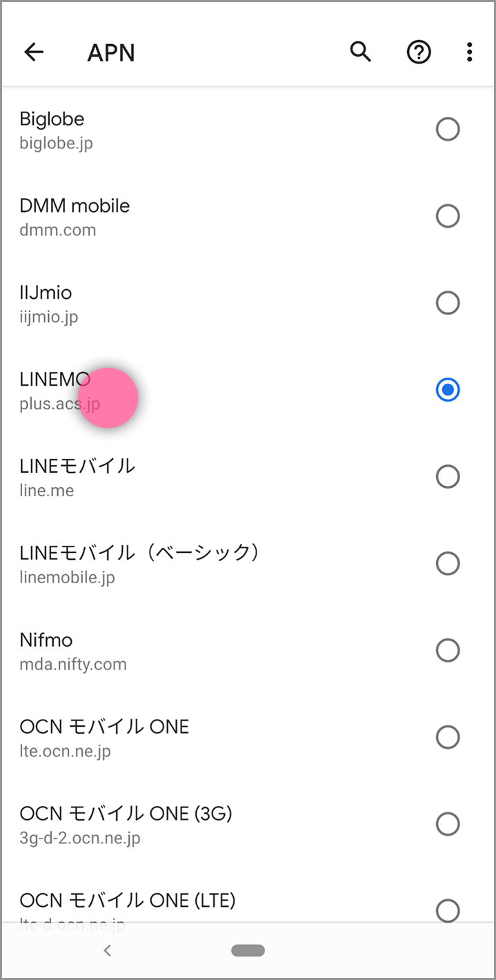
Task: Open the Biglobe APN entry
Action: point(207,130)
